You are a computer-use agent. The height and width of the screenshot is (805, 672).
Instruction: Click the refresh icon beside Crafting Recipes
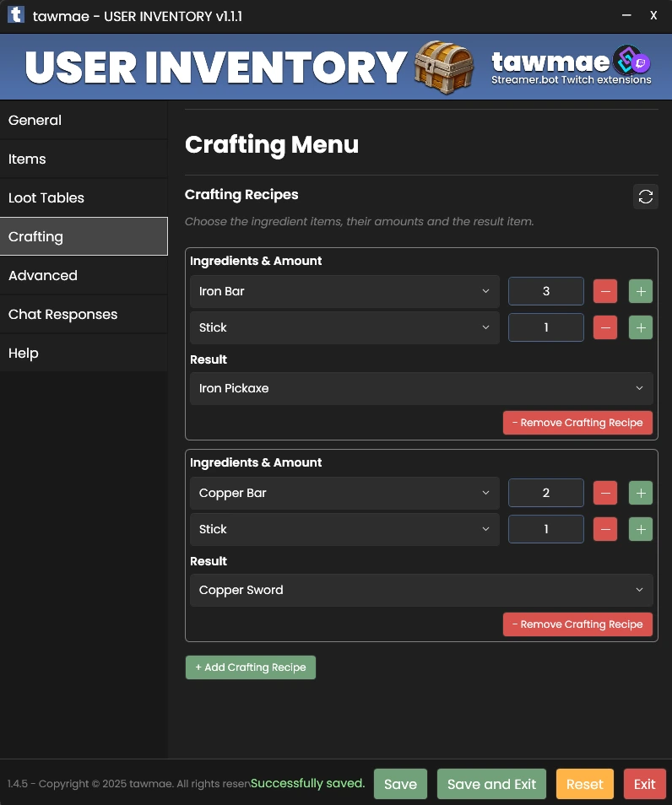646,197
